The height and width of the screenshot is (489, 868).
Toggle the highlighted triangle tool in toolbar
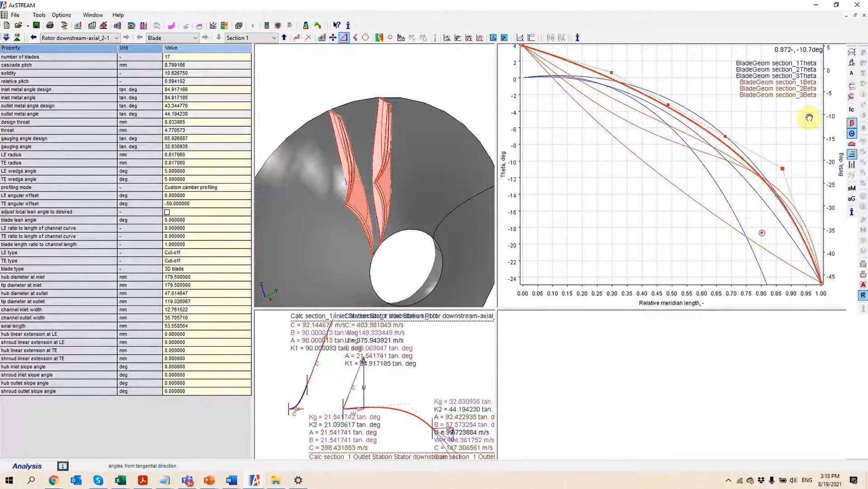click(344, 38)
